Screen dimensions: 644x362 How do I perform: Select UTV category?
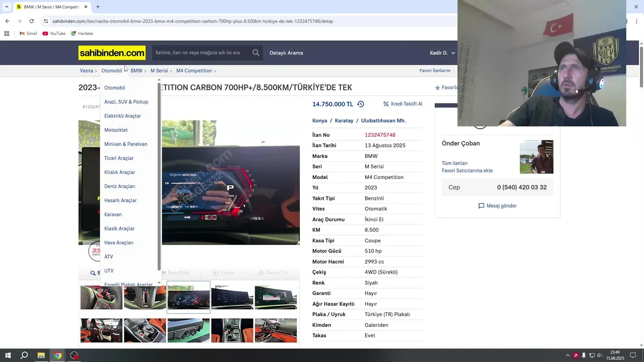(109, 271)
